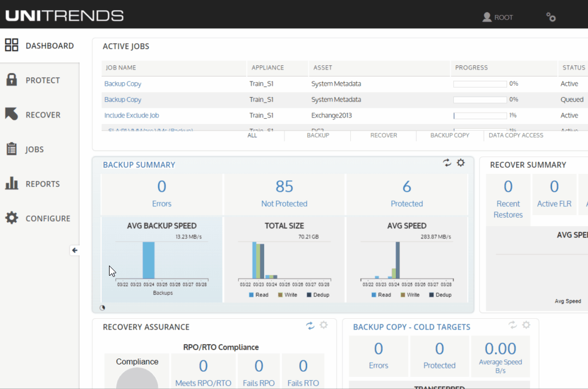Image resolution: width=588 pixels, height=389 pixels.
Task: Collapse the sidebar with the arrow button
Action: point(75,250)
